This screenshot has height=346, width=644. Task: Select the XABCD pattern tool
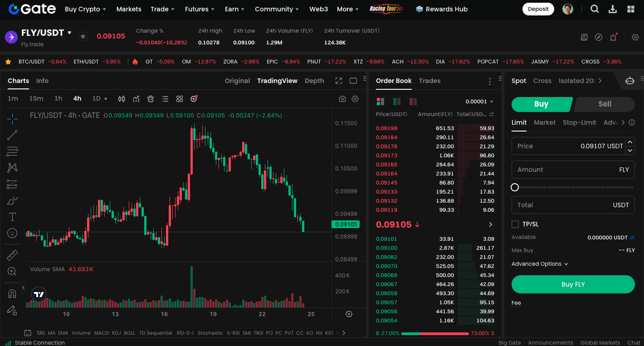(12, 168)
